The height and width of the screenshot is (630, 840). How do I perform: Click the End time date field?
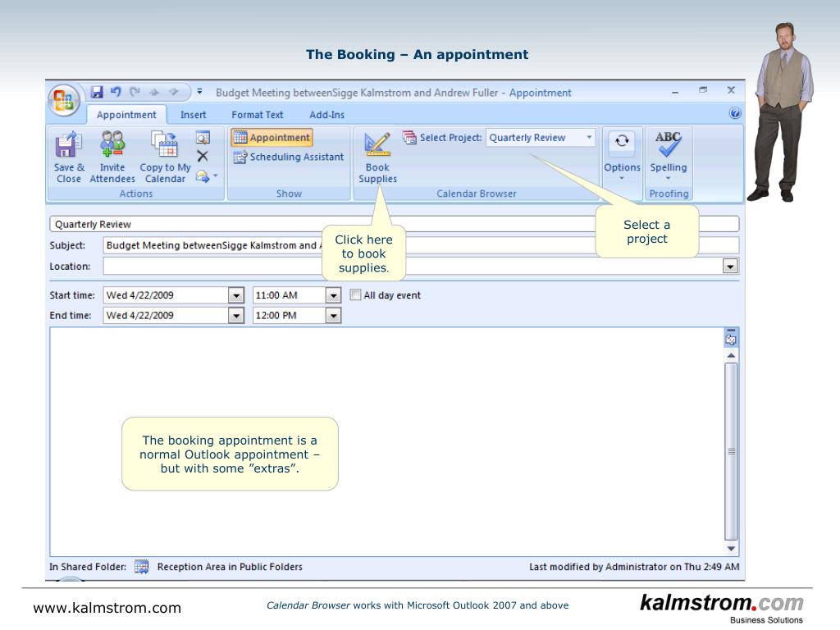166,316
